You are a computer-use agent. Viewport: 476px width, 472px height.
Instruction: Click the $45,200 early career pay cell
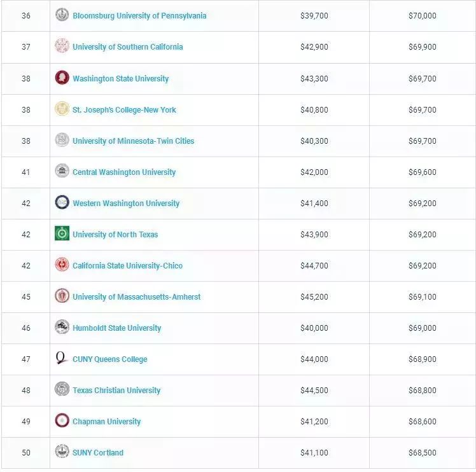click(x=314, y=297)
